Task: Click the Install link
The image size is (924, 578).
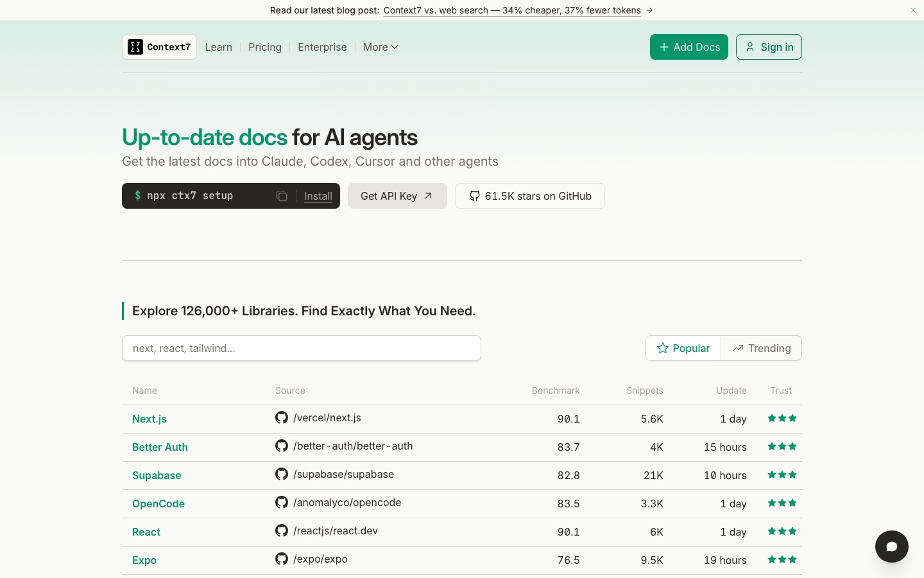Action: (x=318, y=196)
